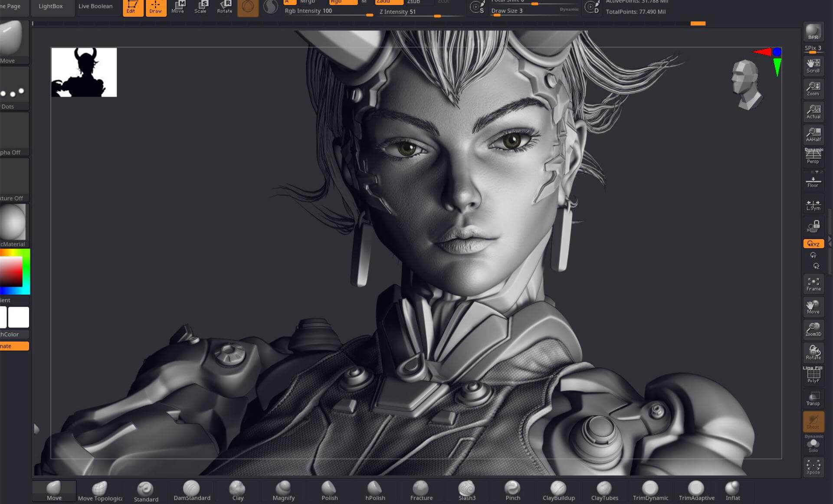Toggle Ghost transparency

[x=813, y=422]
